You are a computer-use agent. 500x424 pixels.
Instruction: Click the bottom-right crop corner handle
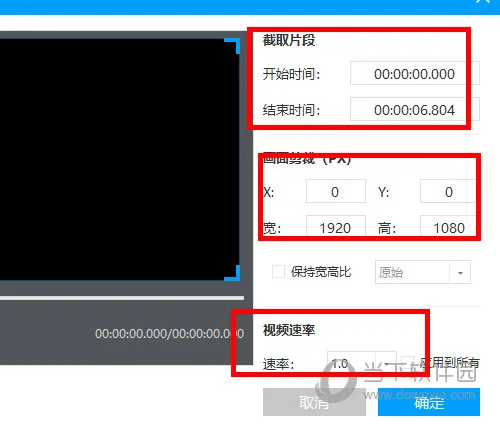point(233,273)
